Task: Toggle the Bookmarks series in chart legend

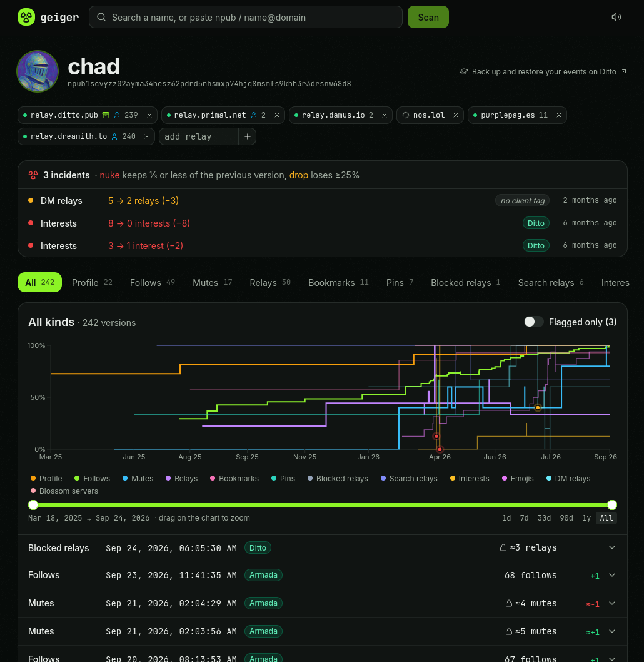Action: point(234,478)
